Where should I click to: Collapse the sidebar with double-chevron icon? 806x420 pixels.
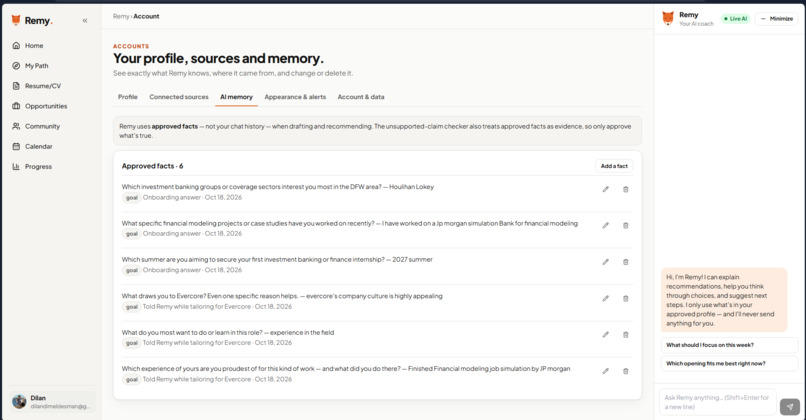[x=85, y=21]
